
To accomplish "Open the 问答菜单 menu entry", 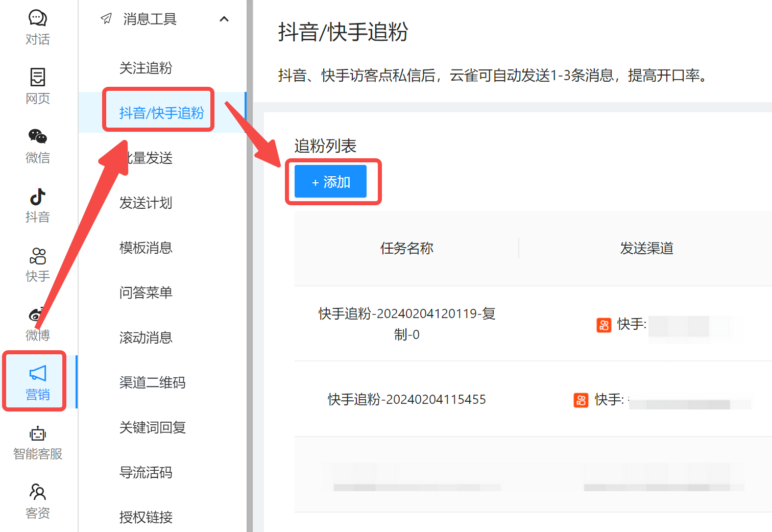I will pos(146,293).
